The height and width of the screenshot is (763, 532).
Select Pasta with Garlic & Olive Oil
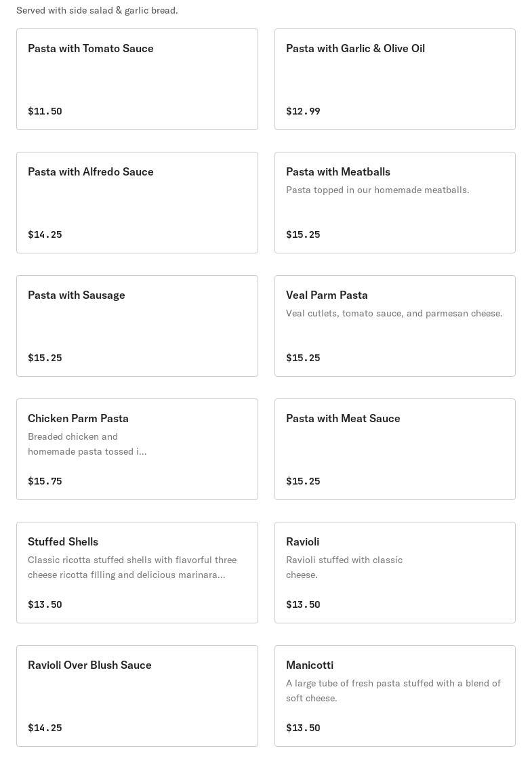click(x=394, y=79)
